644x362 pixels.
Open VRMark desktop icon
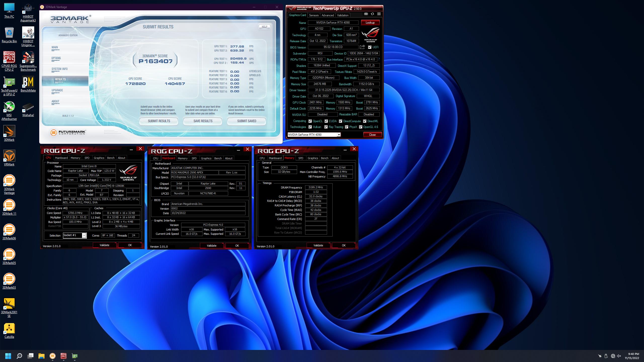(x=9, y=158)
